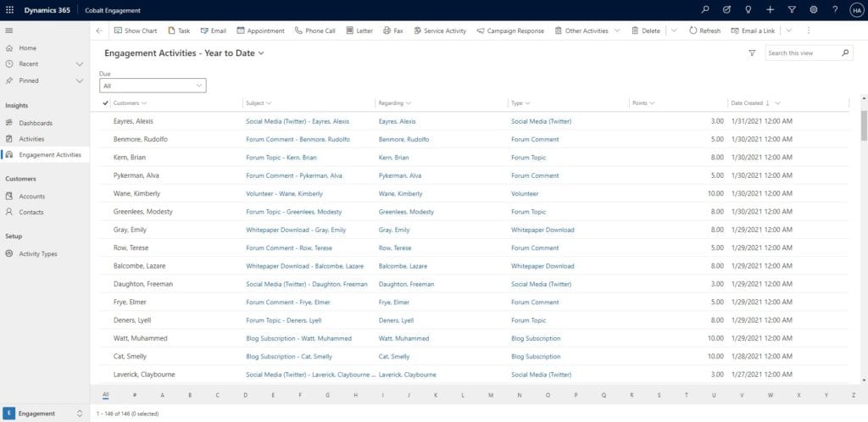The image size is (868, 422).
Task: Click Email a Link command
Action: point(753,31)
